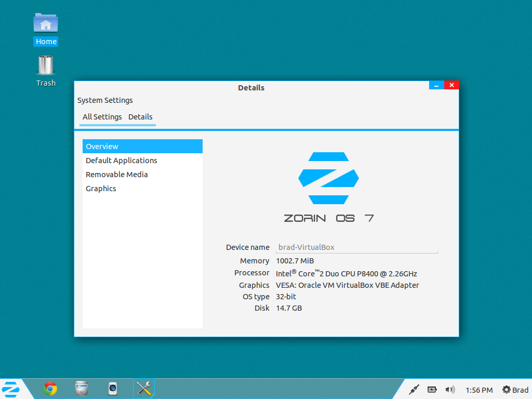This screenshot has height=399, width=532.
Task: Select the System Settings heading text
Action: [x=105, y=100]
